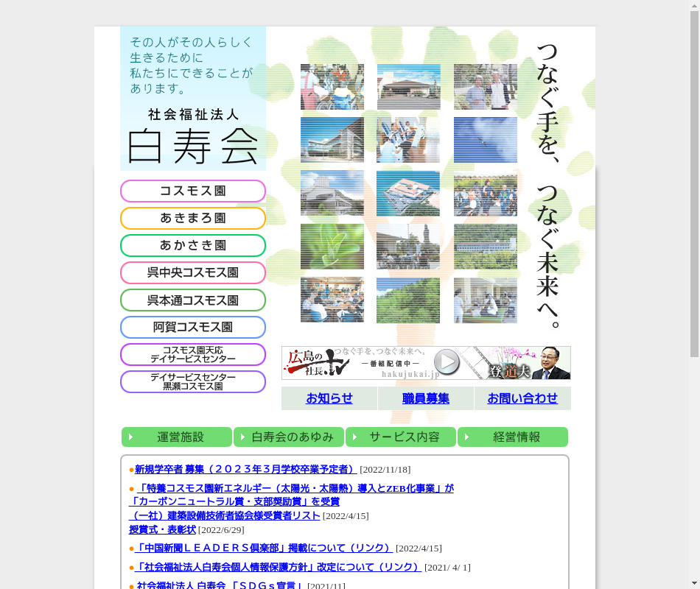Expand the 運営施設 menu tab

tap(177, 437)
